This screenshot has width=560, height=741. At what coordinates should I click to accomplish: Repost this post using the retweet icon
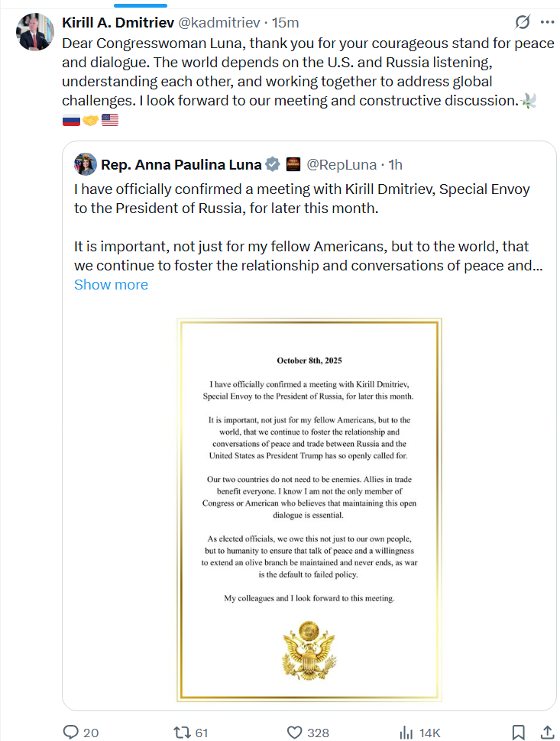[x=183, y=732]
